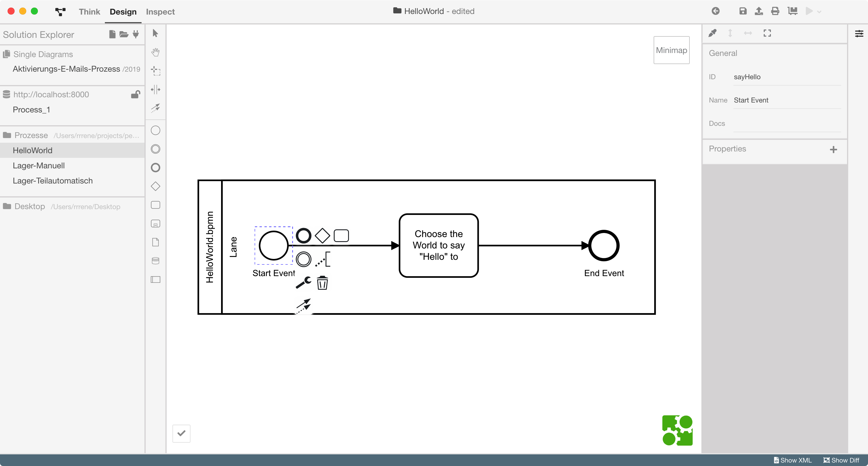Expand HelloWorld process in Solution Explorer
This screenshot has width=868, height=466.
click(32, 150)
